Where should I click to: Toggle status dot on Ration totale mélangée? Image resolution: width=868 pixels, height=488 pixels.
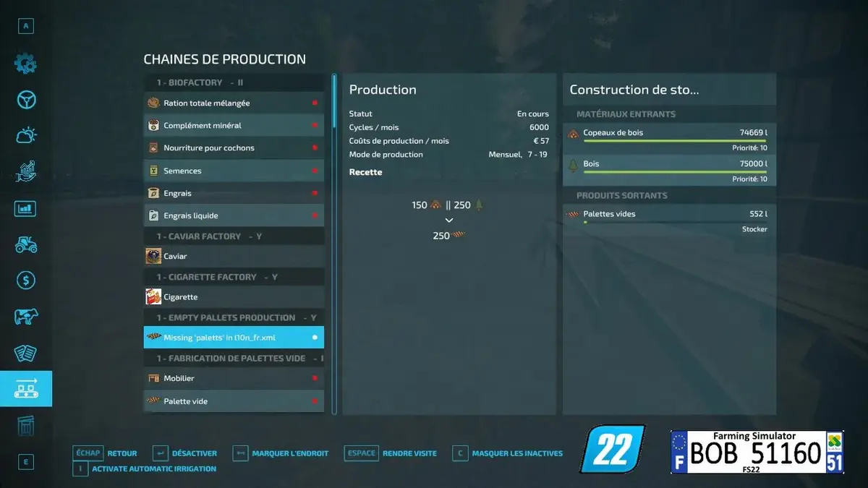pos(315,103)
